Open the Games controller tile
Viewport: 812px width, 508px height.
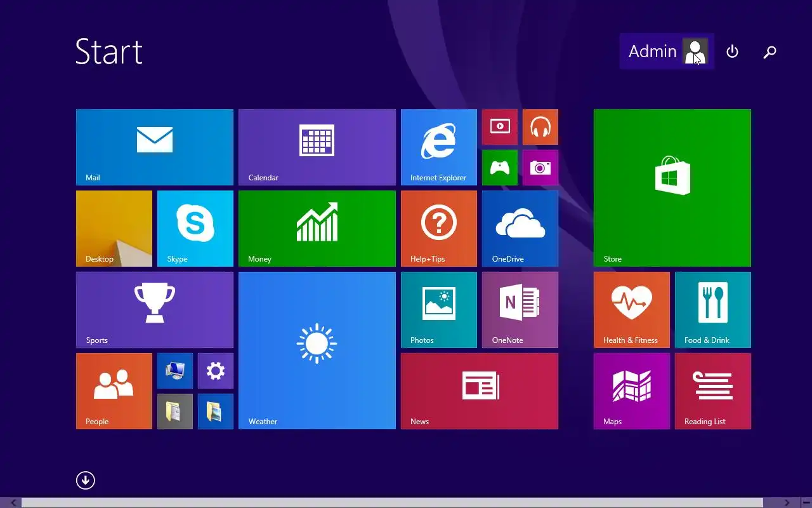pyautogui.click(x=500, y=168)
